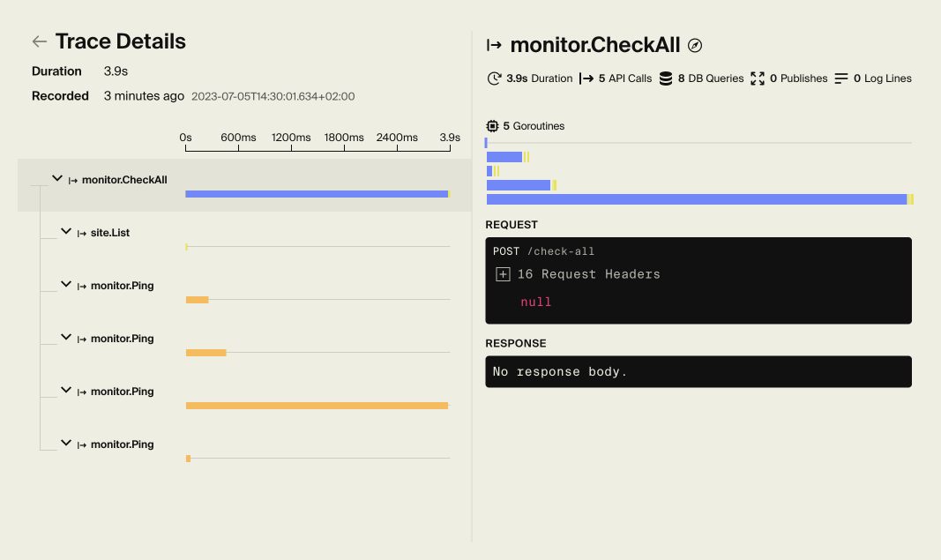This screenshot has height=560, width=941.
Task: Click the back arrow beside Trace Details
Action: point(39,41)
